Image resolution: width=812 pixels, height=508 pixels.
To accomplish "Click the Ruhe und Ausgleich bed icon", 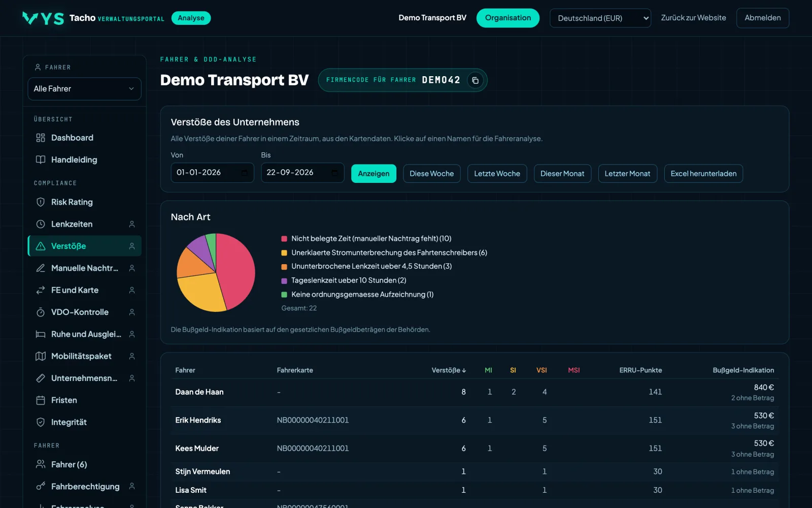I will click(41, 334).
